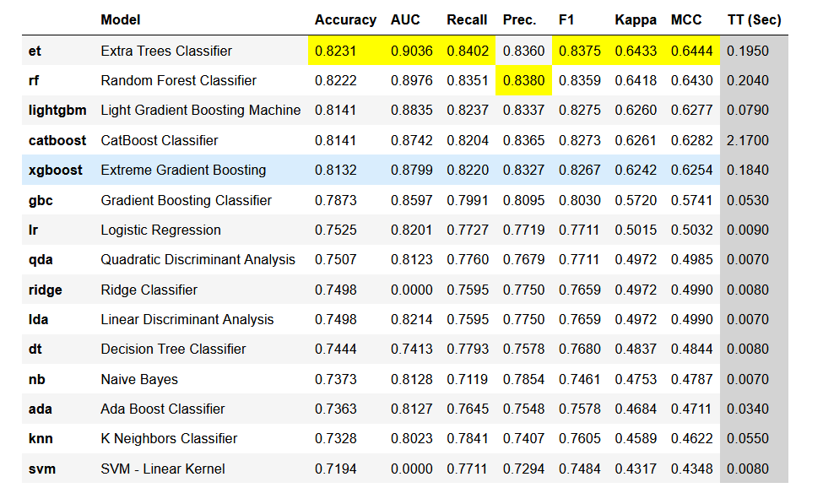Click Gradient Boosting Classifier F1 value 0.8030
Screen dimensions: 823x504
580,200
